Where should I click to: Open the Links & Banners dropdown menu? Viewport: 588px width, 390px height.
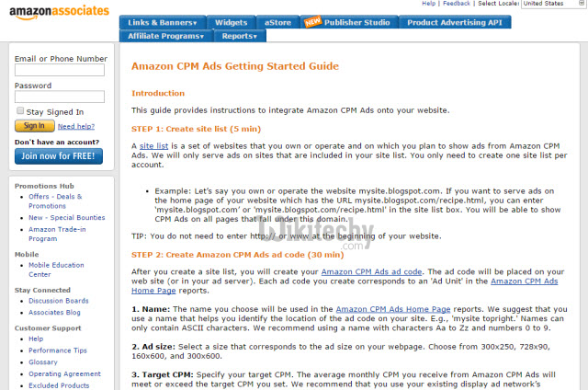pyautogui.click(x=162, y=22)
